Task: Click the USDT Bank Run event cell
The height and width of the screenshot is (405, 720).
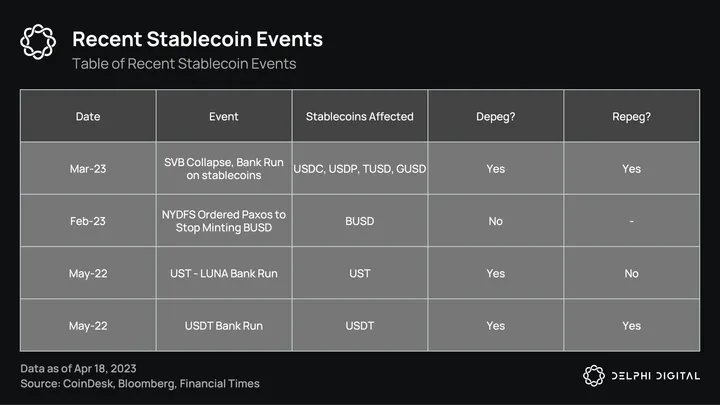Action: (224, 325)
